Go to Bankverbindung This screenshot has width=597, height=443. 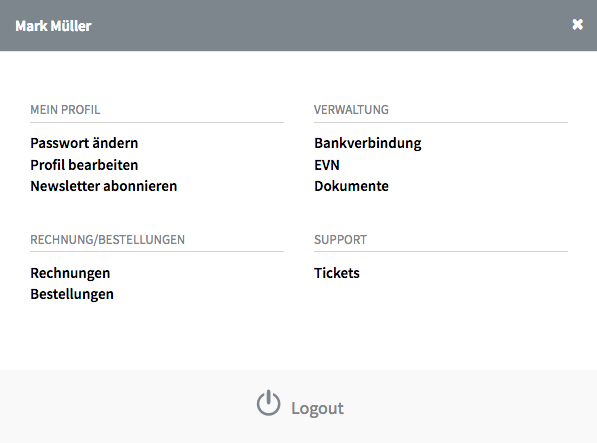point(368,143)
